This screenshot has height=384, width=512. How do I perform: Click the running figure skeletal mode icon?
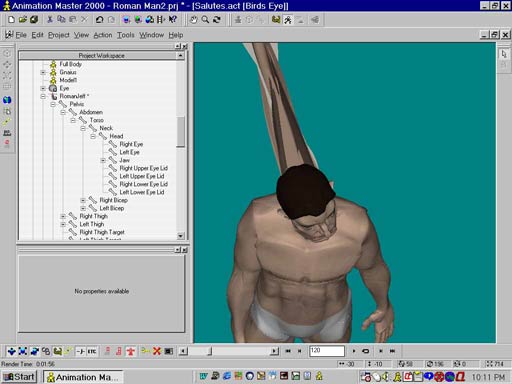pyautogui.click(x=288, y=20)
